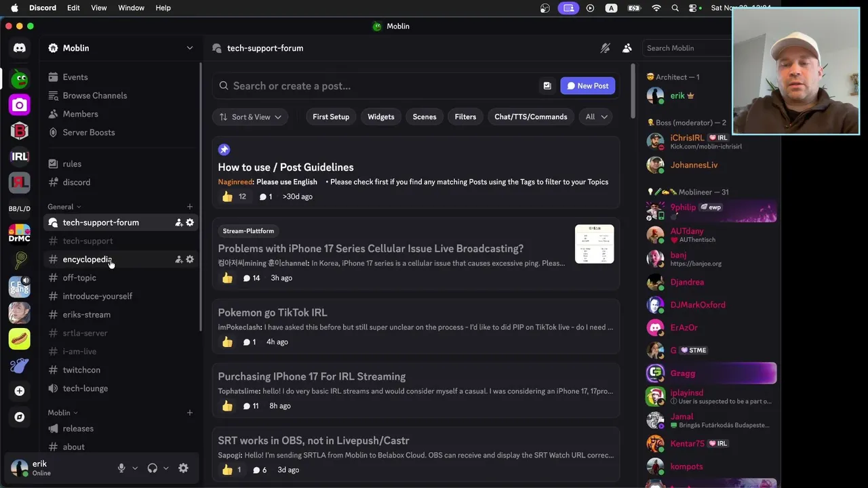This screenshot has height=488, width=868.
Task: Open Discover servers compass icon
Action: pos(20,417)
